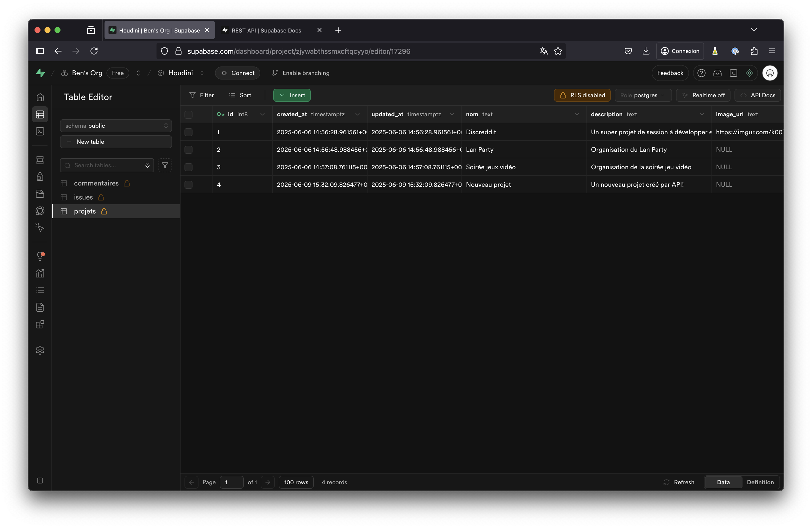Open browser extensions puzzle icon
This screenshot has width=812, height=528.
click(754, 51)
